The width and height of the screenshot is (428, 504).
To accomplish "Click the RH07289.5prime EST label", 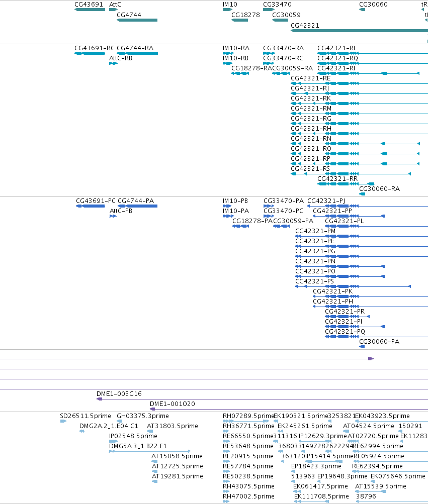I will coord(248,416).
